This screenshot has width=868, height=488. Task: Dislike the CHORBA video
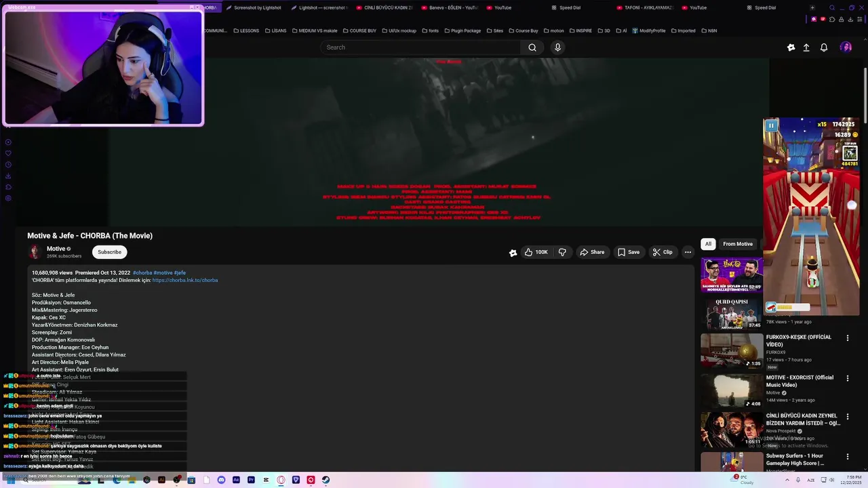[562, 252]
